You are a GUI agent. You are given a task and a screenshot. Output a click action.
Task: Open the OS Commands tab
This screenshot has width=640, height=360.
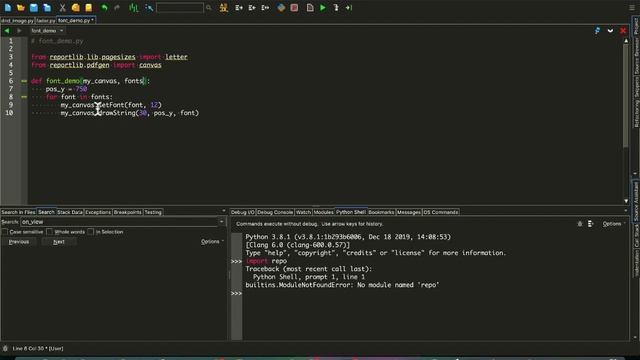pos(441,212)
